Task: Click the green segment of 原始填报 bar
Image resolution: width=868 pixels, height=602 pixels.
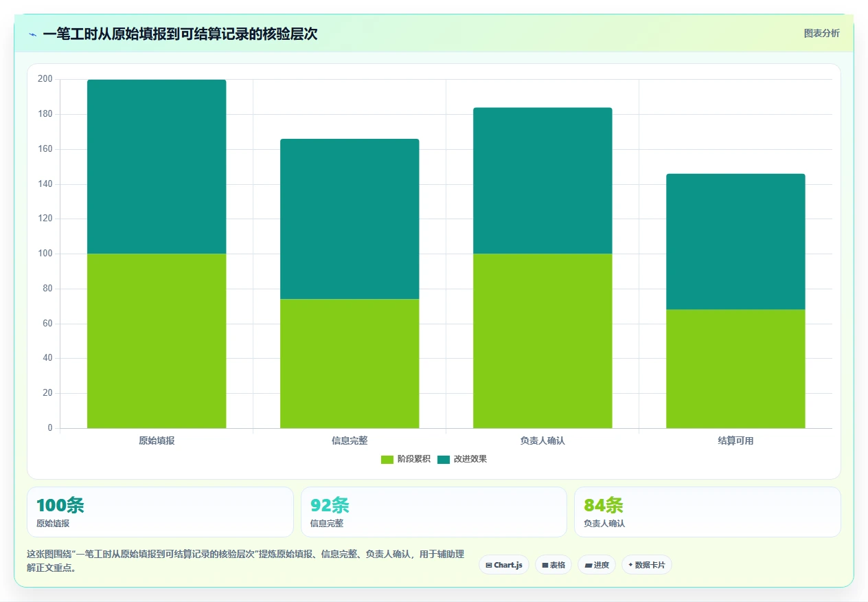Action: [x=157, y=341]
